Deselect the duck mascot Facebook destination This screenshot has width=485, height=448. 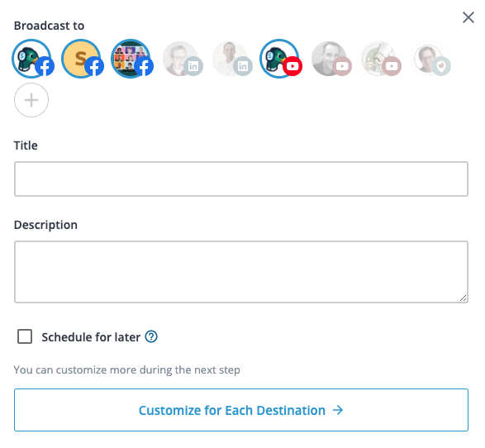click(x=31, y=59)
